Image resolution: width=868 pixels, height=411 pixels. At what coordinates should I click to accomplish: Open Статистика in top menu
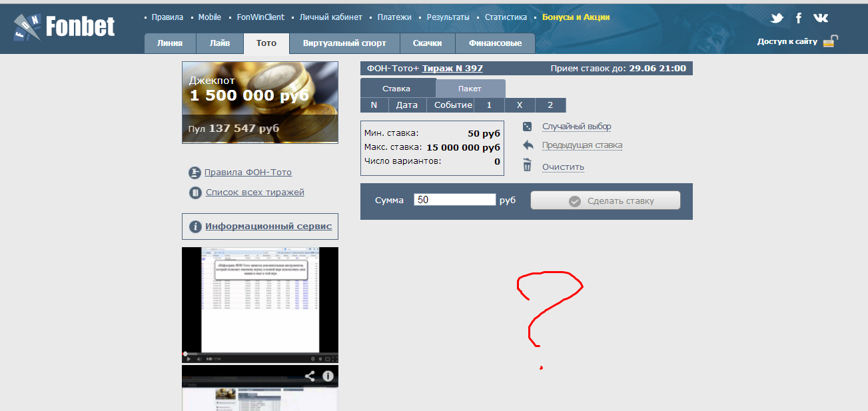click(x=506, y=17)
